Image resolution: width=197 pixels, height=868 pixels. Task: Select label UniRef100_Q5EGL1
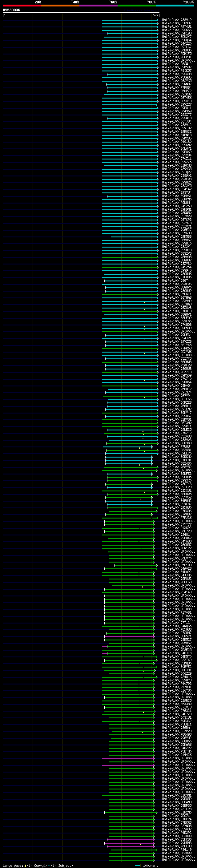point(176,294)
